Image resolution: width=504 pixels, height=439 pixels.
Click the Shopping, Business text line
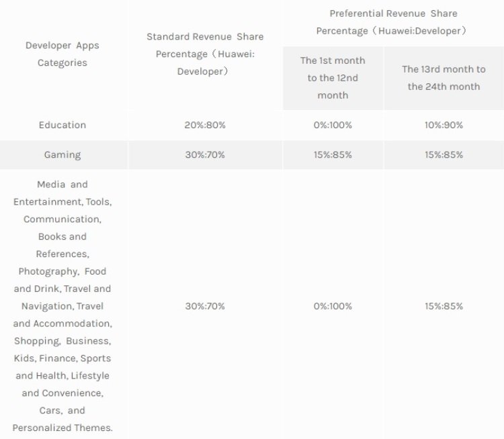[62, 341]
